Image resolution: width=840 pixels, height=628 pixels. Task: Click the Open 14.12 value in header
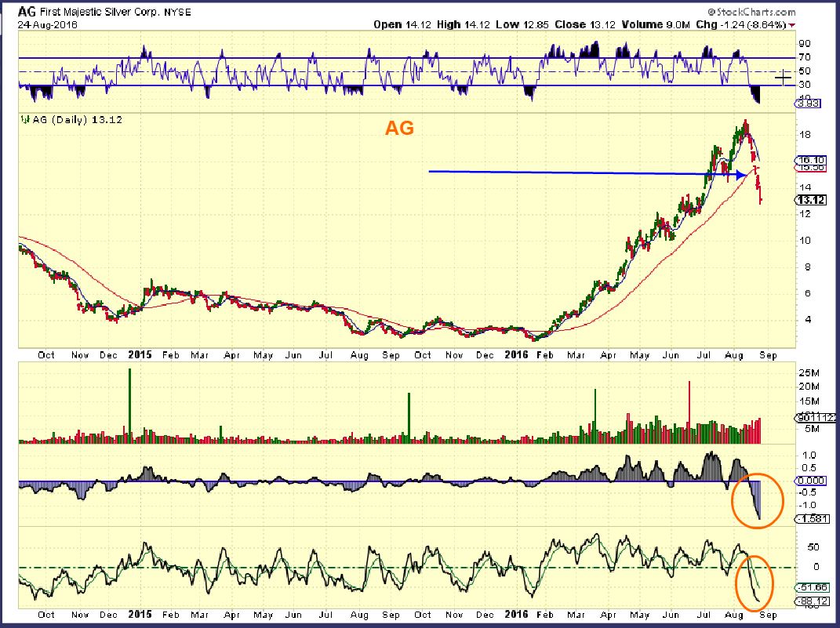[402, 24]
